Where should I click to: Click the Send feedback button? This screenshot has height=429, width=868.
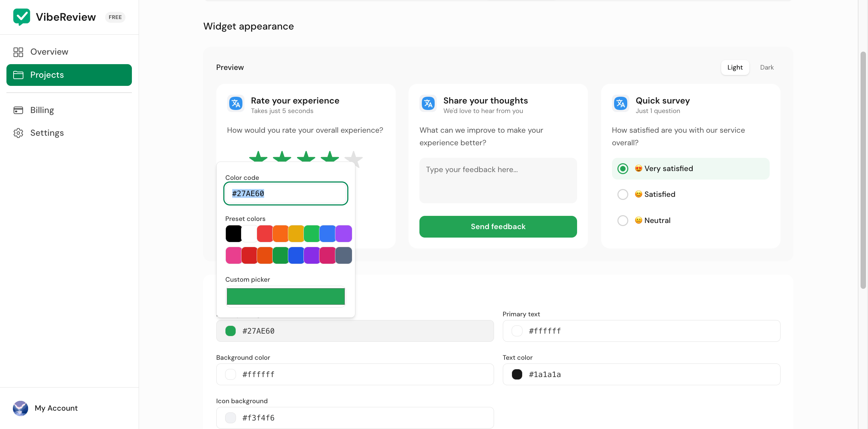(498, 227)
